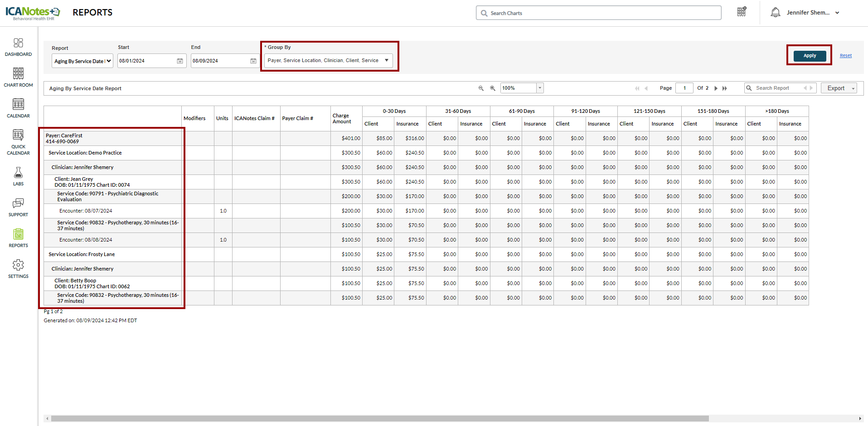Click the Reset link
The image size is (868, 426).
pos(845,56)
